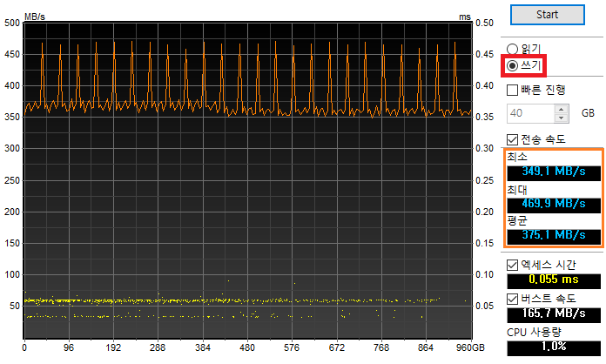Click the CPU usage 1.0% value
The image size is (606, 364).
(x=554, y=347)
